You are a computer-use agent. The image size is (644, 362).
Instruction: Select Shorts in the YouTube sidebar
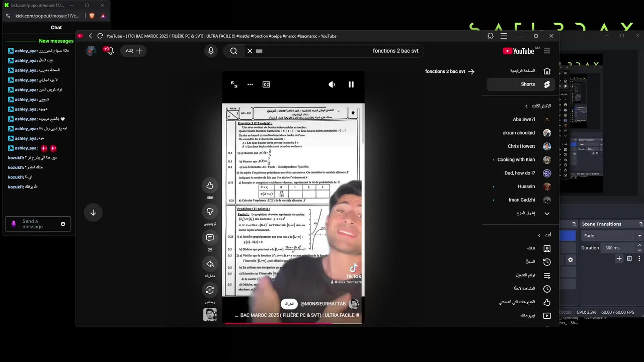tap(521, 84)
